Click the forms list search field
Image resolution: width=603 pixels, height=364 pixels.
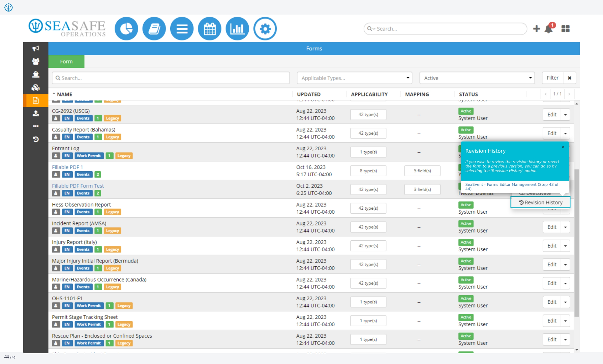coord(171,78)
